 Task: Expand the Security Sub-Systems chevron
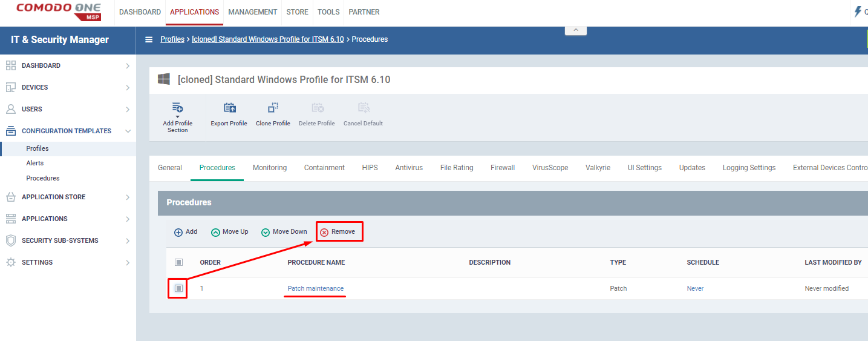coord(128,240)
